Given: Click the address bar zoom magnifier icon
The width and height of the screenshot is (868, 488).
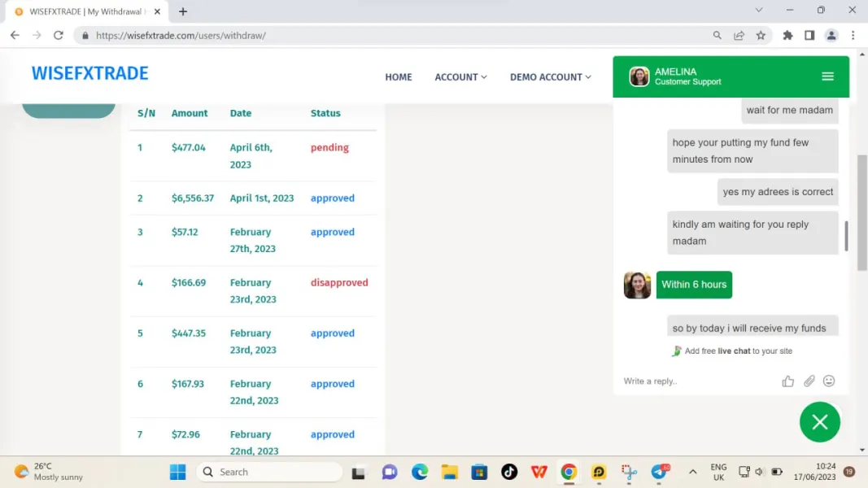Looking at the screenshot, I should point(717,36).
